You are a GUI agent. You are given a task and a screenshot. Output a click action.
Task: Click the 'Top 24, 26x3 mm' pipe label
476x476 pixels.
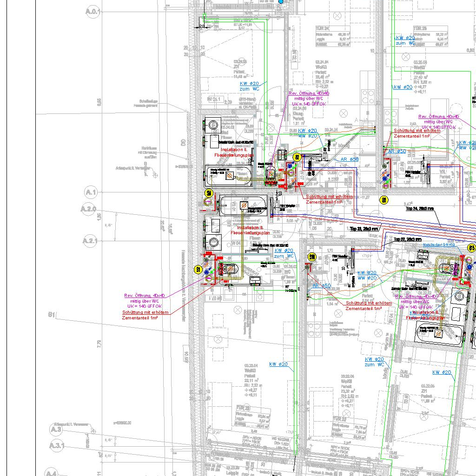(420, 209)
